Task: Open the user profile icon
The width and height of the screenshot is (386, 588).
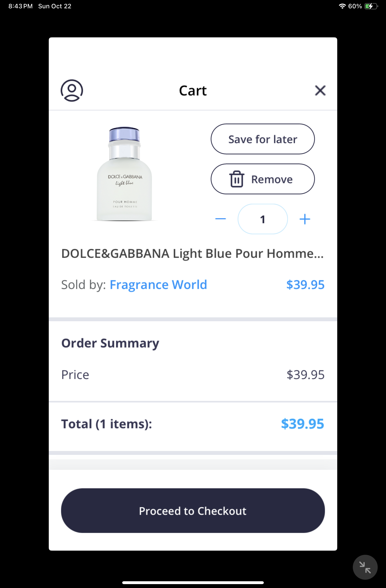Action: tap(72, 91)
